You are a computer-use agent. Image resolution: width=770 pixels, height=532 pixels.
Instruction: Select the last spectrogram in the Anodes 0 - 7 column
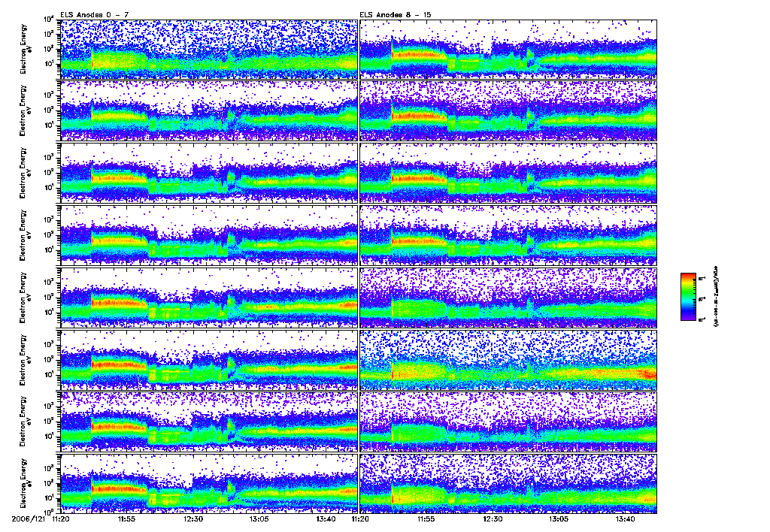(209, 483)
